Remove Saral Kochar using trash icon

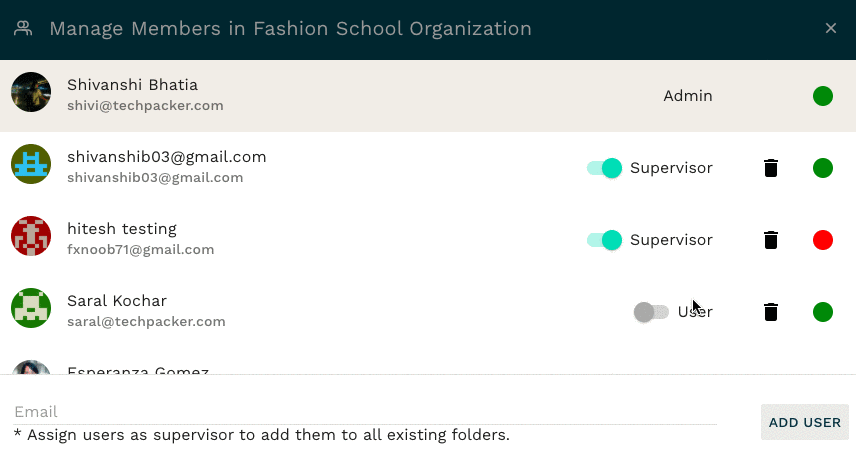point(771,312)
